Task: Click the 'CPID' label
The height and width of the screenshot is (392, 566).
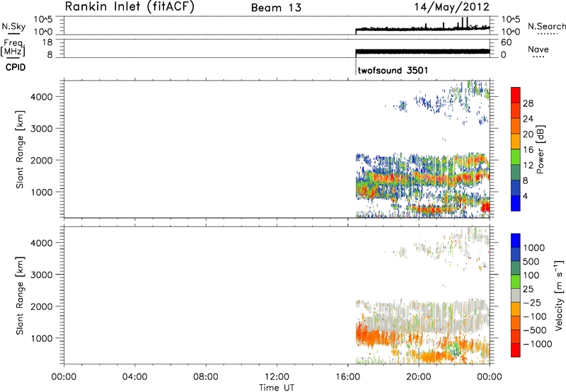Action: click(x=16, y=67)
